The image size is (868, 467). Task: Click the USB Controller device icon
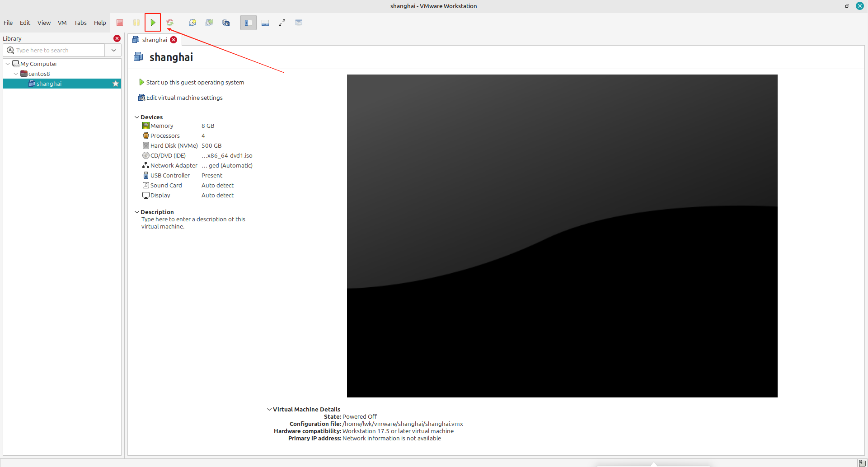[x=146, y=175]
